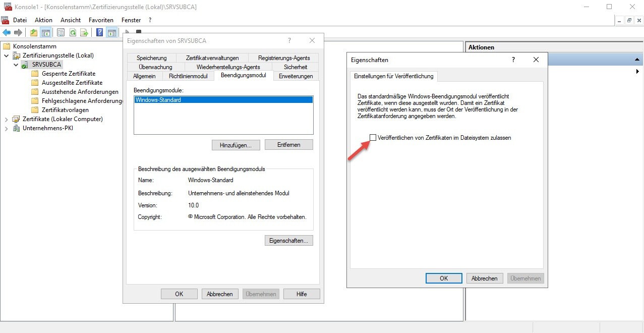This screenshot has width=644, height=333.
Task: Open Help via blue question mark icon
Action: 99,33
